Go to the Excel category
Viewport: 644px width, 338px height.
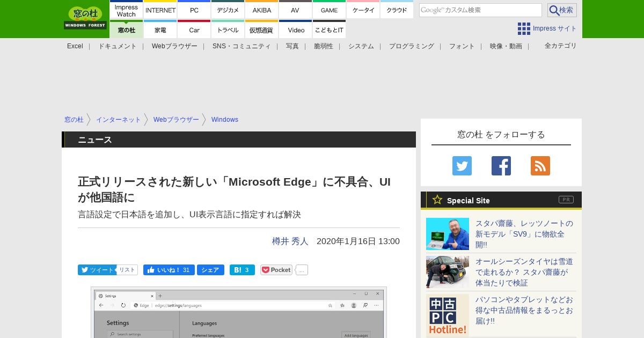tap(75, 46)
